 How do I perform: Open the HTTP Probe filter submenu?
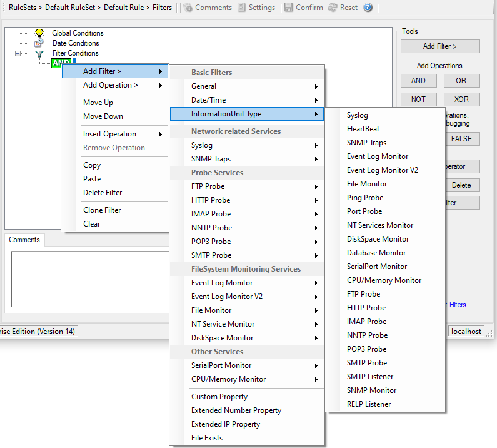point(247,200)
